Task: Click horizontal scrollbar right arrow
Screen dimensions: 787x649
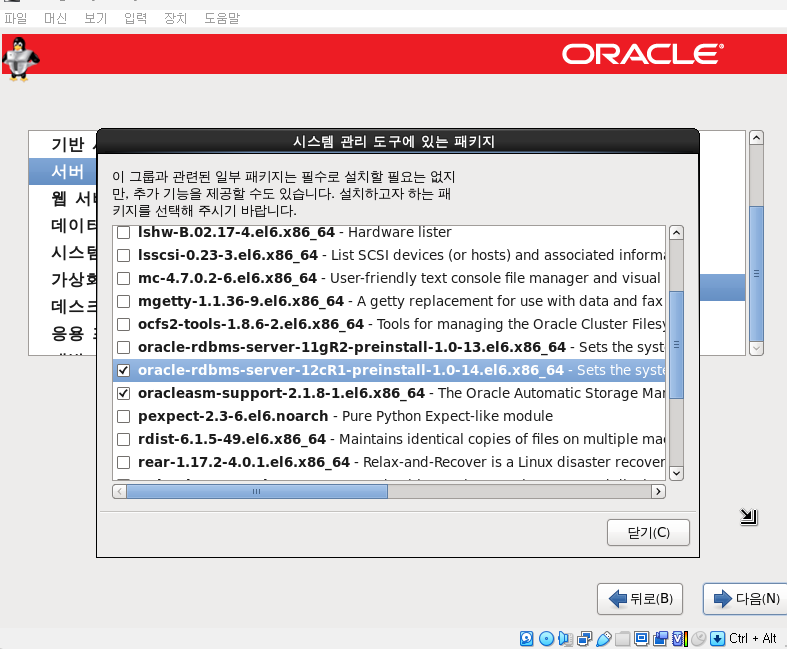Action: [658, 491]
